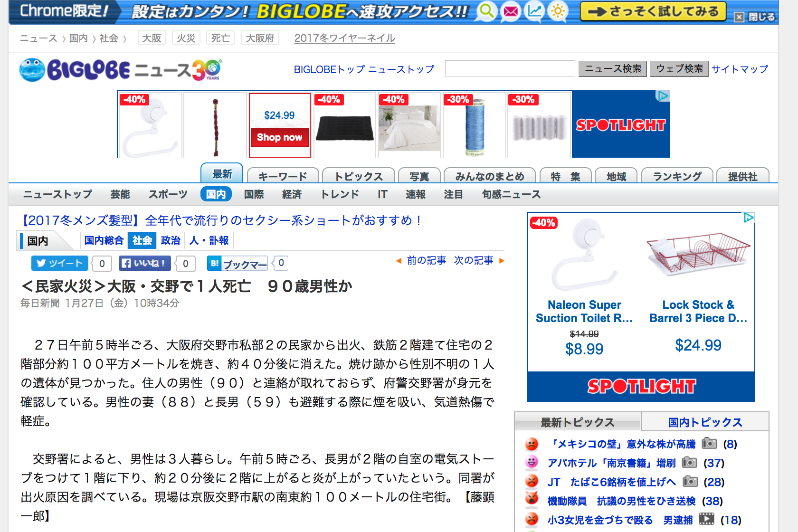Click the left arrow before 前の記事

399,260
